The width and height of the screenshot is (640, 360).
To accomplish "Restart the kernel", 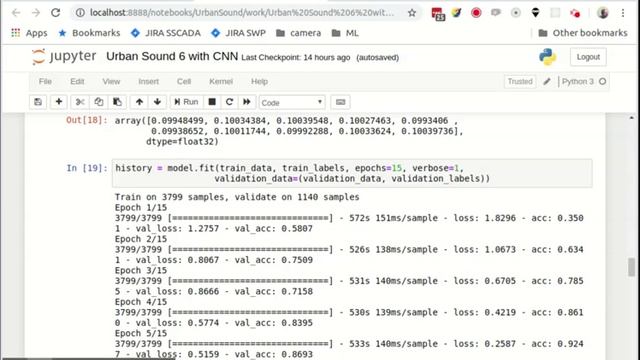I will (229, 102).
